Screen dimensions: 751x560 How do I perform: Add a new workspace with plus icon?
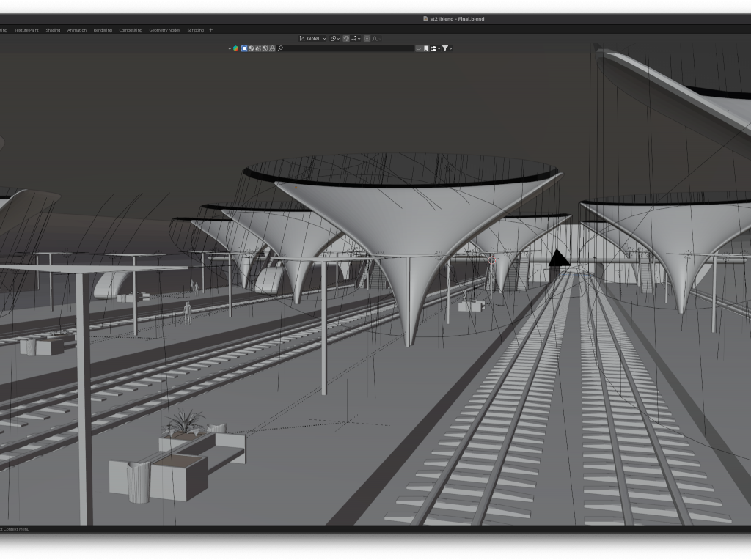click(210, 30)
